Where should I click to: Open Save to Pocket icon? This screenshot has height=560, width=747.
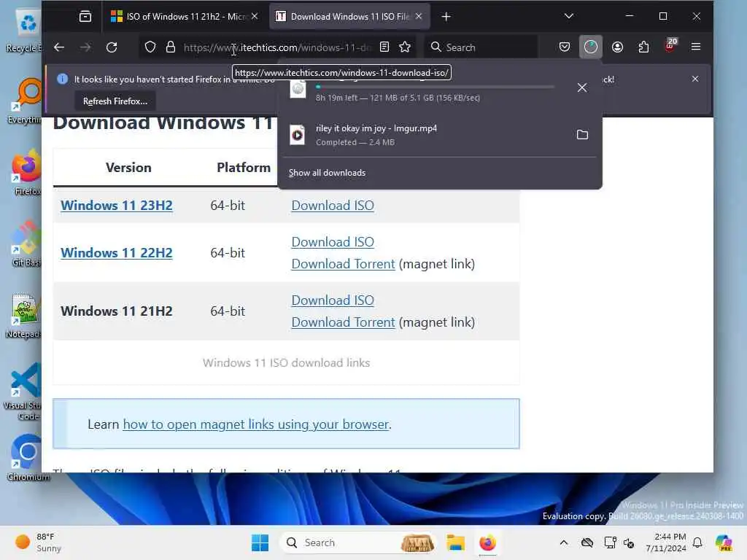click(x=565, y=47)
